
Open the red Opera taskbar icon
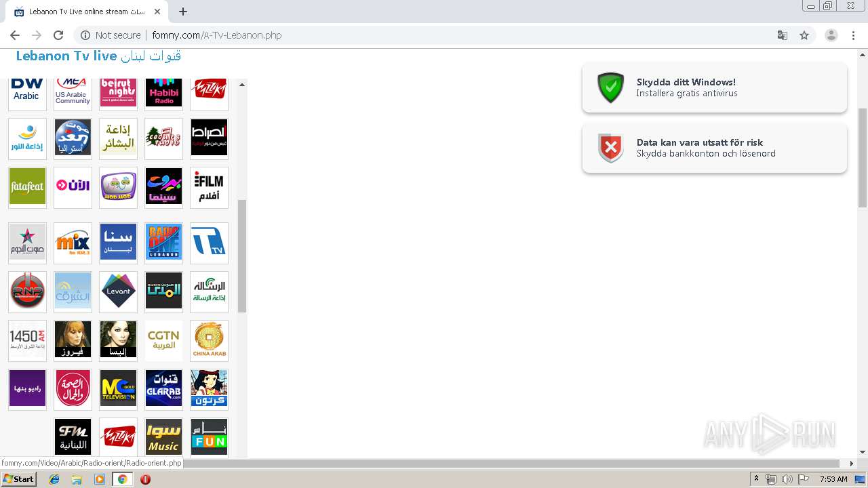[145, 479]
